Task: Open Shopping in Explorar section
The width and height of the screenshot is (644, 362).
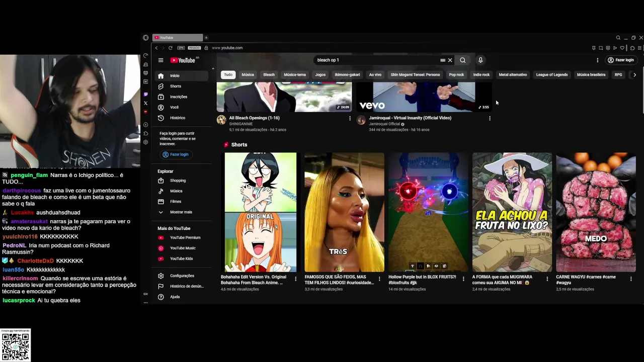Action: pyautogui.click(x=182, y=181)
